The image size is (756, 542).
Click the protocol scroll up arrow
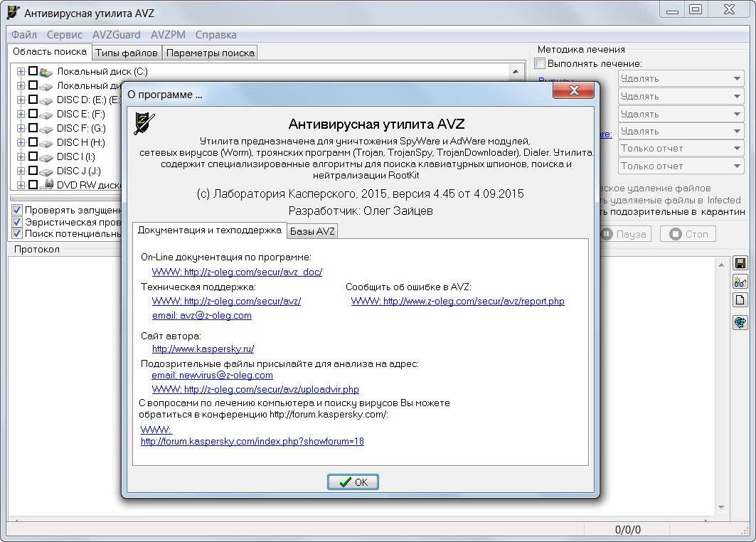pyautogui.click(x=721, y=265)
